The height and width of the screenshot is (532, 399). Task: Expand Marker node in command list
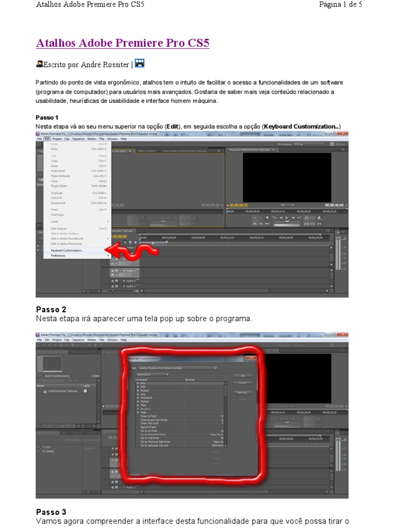[x=138, y=402]
